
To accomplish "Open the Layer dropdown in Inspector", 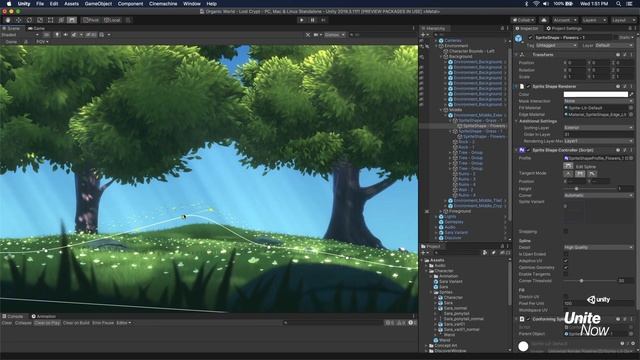I will [614, 45].
